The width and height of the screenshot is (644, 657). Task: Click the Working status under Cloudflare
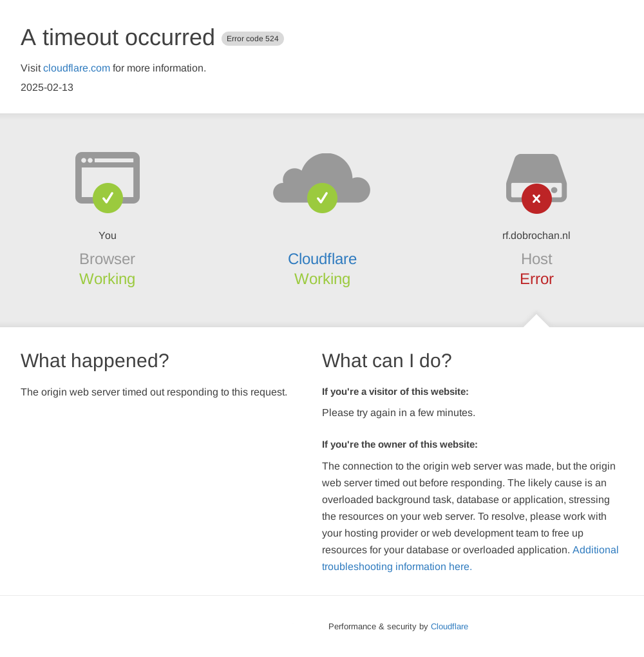pyautogui.click(x=322, y=279)
